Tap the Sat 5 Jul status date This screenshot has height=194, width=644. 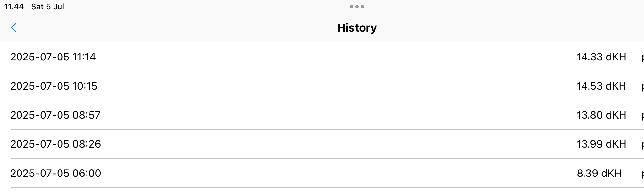(x=48, y=7)
